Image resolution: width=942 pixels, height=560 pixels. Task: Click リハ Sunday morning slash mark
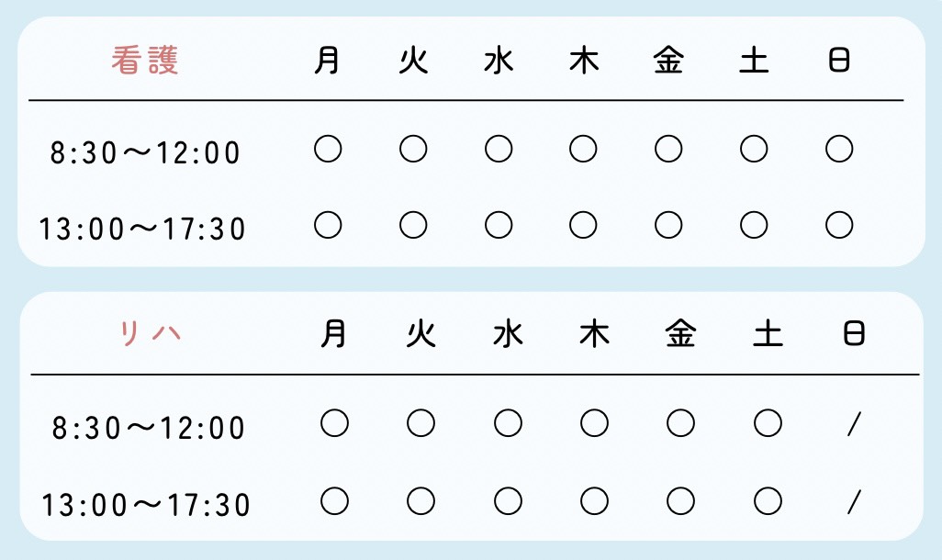855,423
